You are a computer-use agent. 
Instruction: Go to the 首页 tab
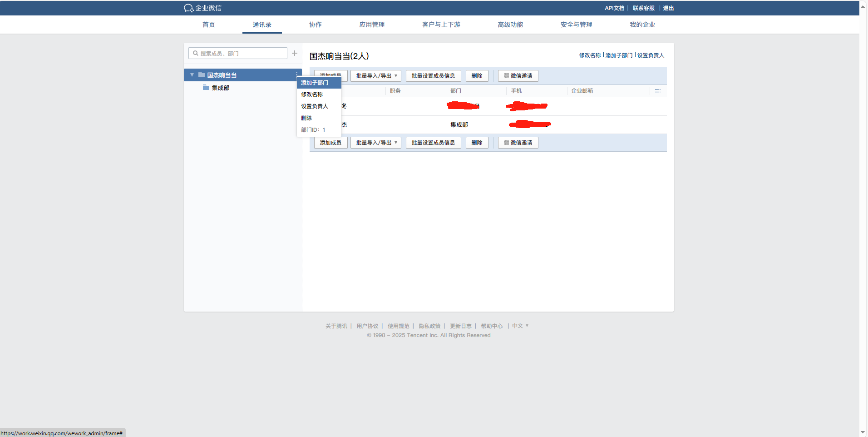click(x=209, y=25)
